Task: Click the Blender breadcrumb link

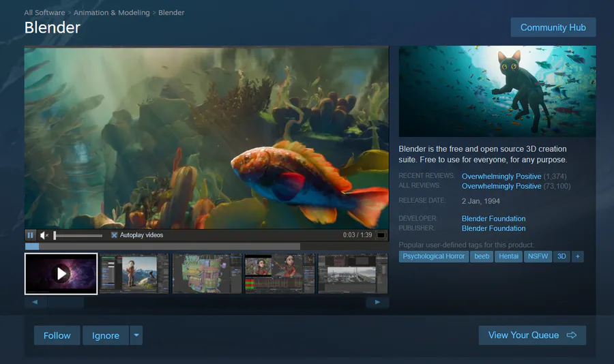Action: click(171, 12)
